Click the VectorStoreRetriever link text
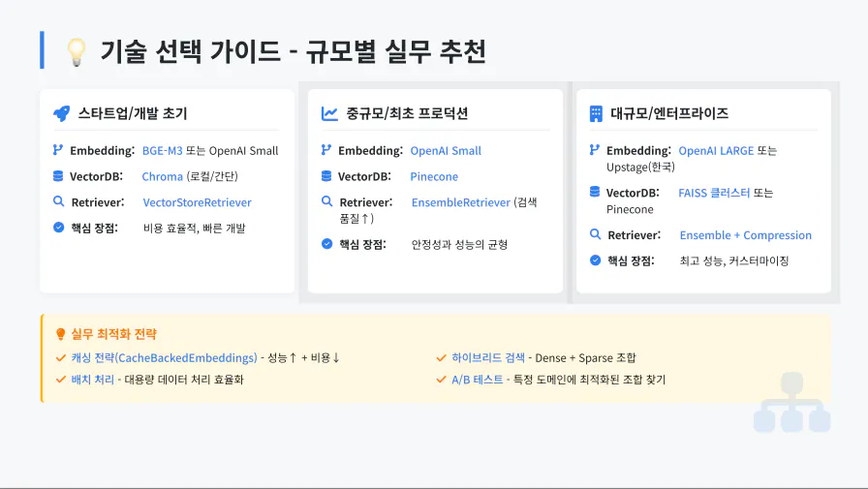This screenshot has height=489, width=868. pos(197,202)
